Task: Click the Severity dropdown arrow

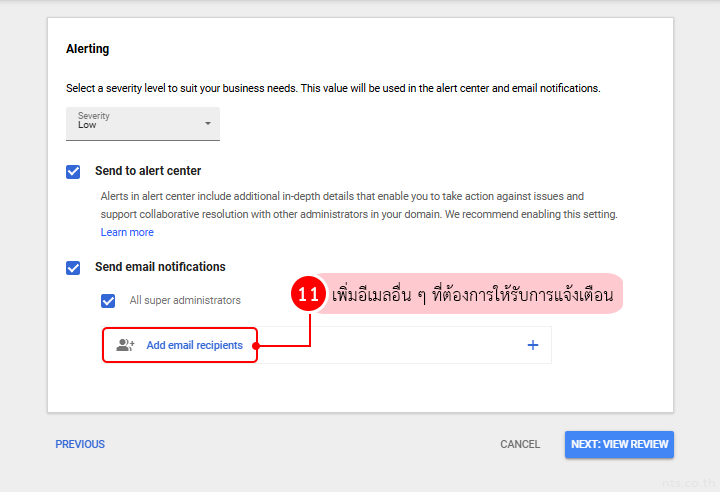Action: coord(208,124)
